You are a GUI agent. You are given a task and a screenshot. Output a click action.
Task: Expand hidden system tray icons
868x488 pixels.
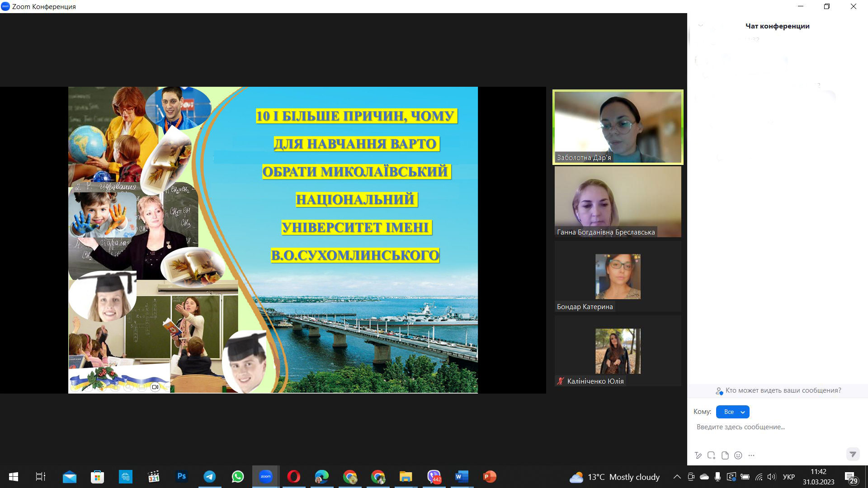click(677, 477)
